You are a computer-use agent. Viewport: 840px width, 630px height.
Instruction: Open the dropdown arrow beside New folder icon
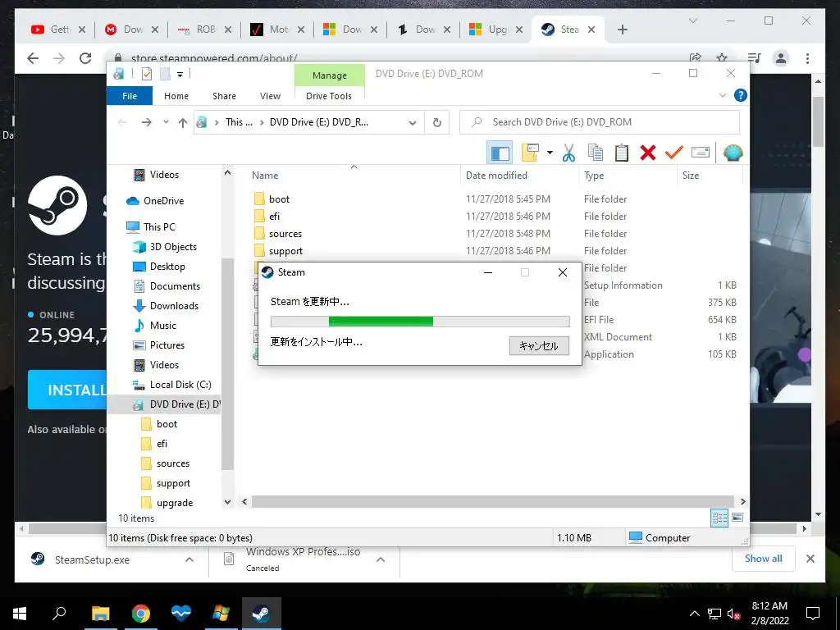coord(550,153)
